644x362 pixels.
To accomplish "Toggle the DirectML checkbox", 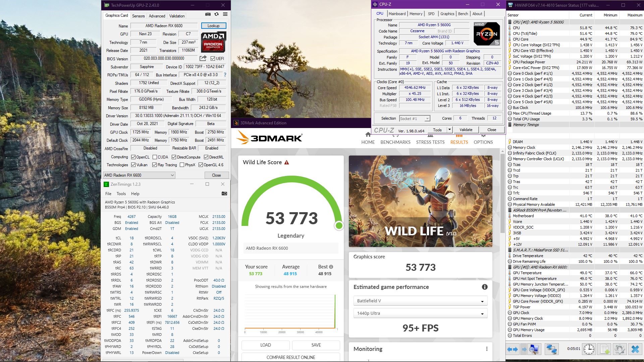I will tap(206, 157).
